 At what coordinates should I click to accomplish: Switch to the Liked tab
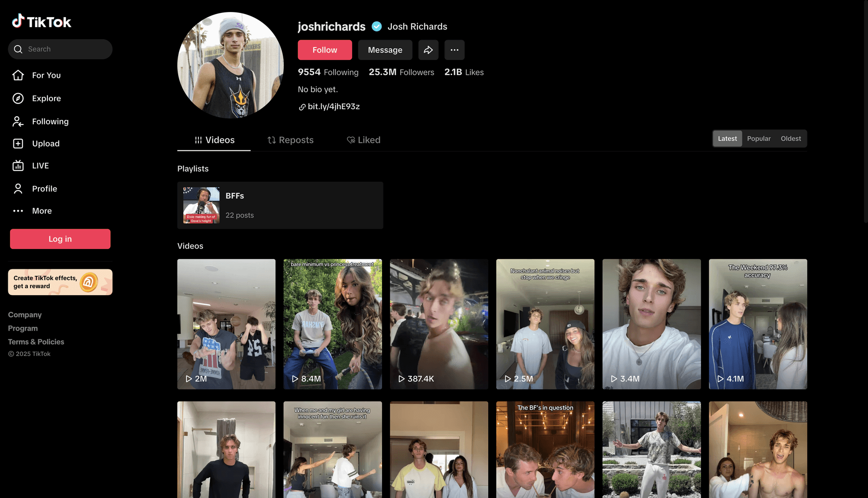(x=364, y=140)
